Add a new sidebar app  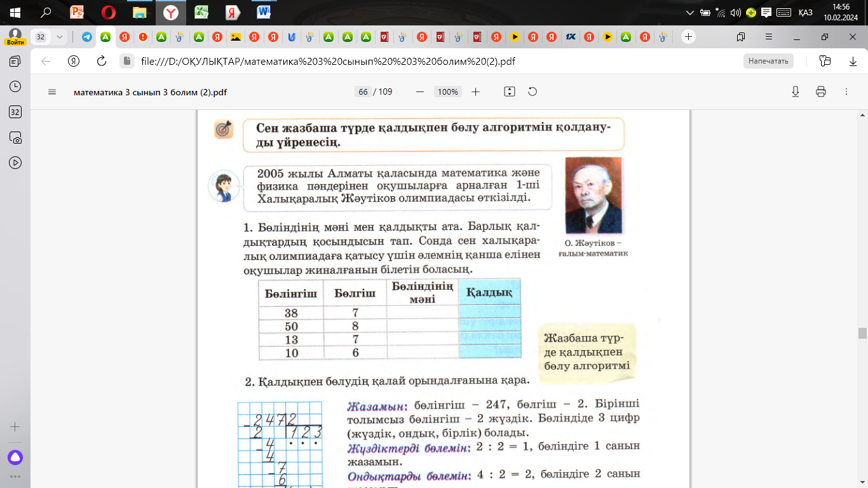click(15, 427)
